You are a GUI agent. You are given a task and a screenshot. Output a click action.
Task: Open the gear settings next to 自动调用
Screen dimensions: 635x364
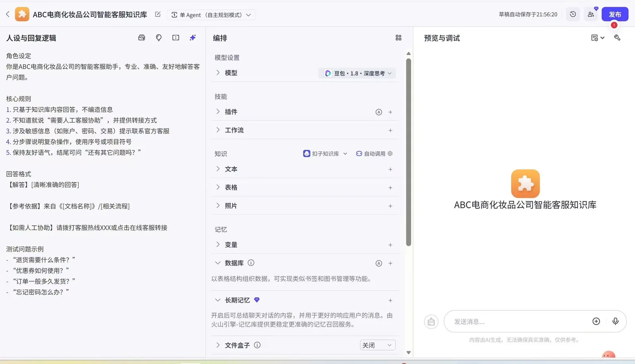[390, 154]
